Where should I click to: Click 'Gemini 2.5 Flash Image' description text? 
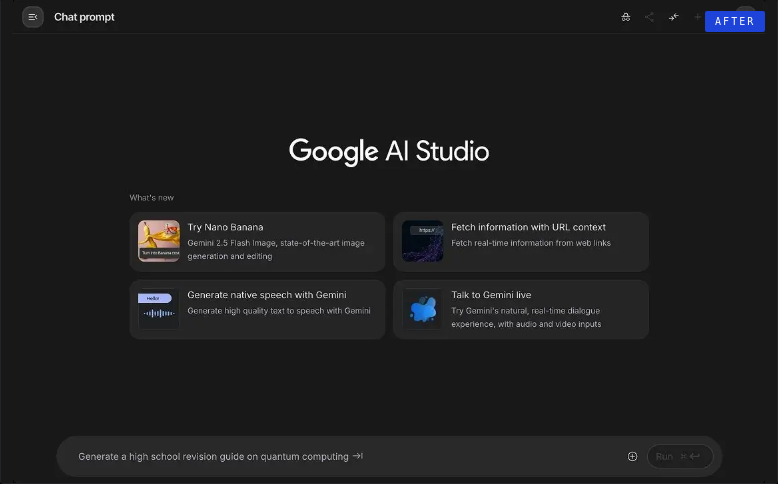click(276, 249)
